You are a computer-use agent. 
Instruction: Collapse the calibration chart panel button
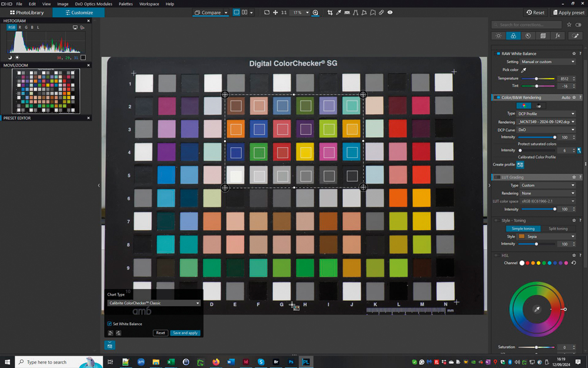(109, 345)
